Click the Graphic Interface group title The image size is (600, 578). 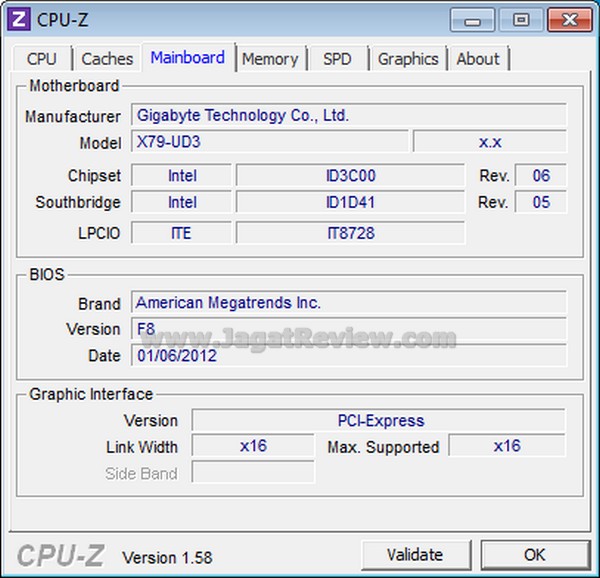coord(91,394)
